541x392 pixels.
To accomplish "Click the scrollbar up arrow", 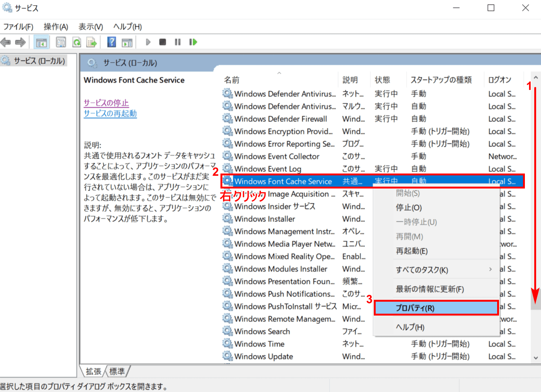I will [x=536, y=78].
